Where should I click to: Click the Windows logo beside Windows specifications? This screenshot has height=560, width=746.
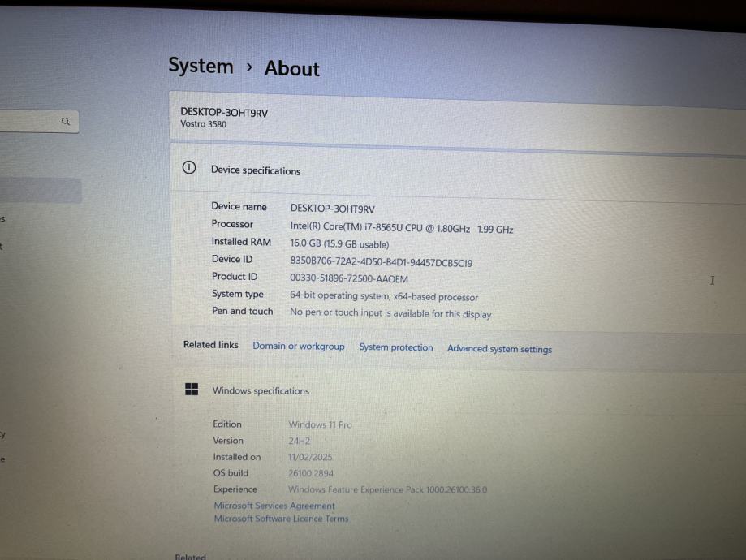[x=192, y=390]
